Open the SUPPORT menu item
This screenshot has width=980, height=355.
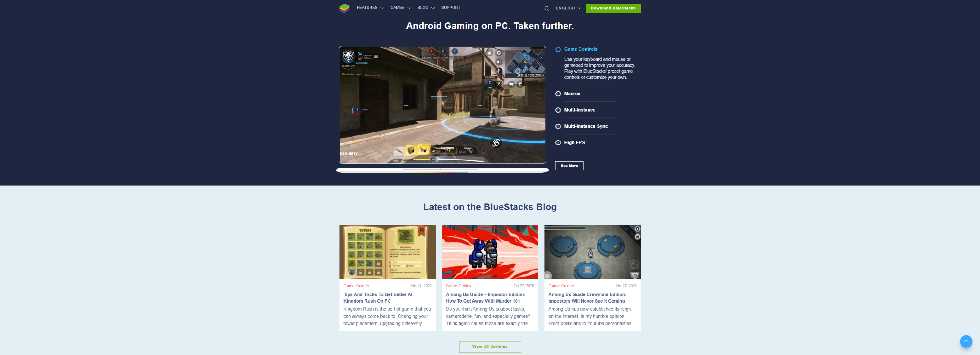(451, 7)
